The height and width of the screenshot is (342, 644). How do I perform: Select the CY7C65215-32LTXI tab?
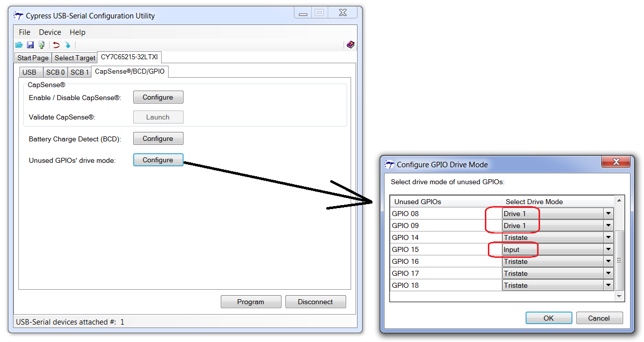pos(129,57)
